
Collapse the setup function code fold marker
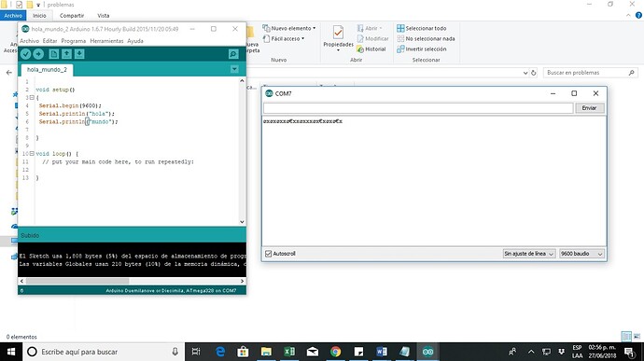[x=32, y=97]
